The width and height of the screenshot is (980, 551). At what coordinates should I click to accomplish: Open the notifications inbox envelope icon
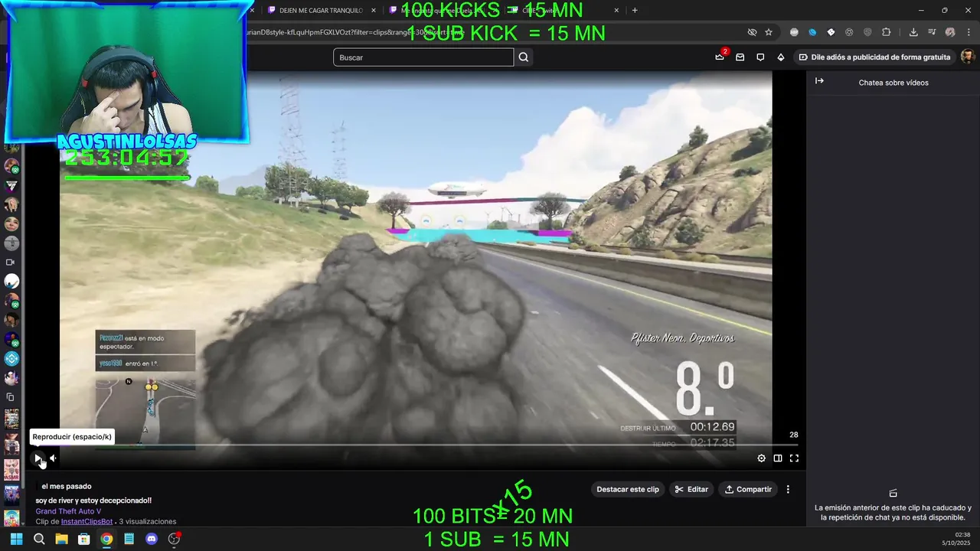point(740,57)
